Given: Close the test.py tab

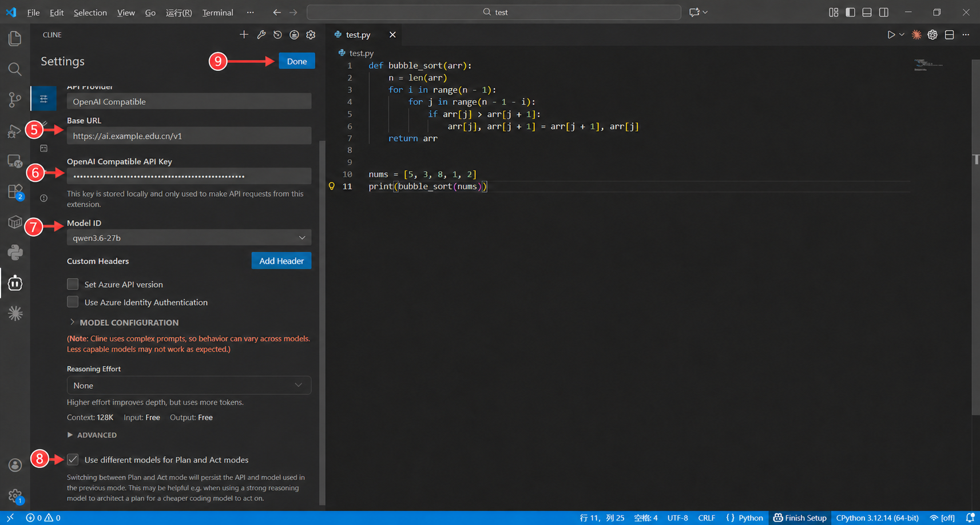Looking at the screenshot, I should coord(392,35).
